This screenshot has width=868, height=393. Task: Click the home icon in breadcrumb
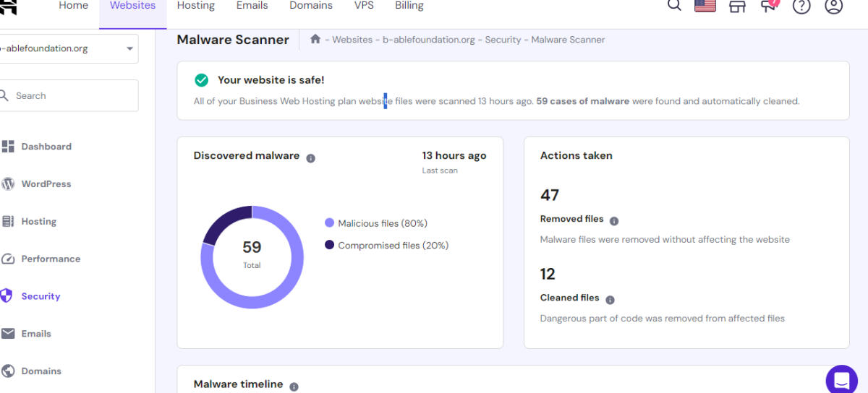(x=315, y=39)
